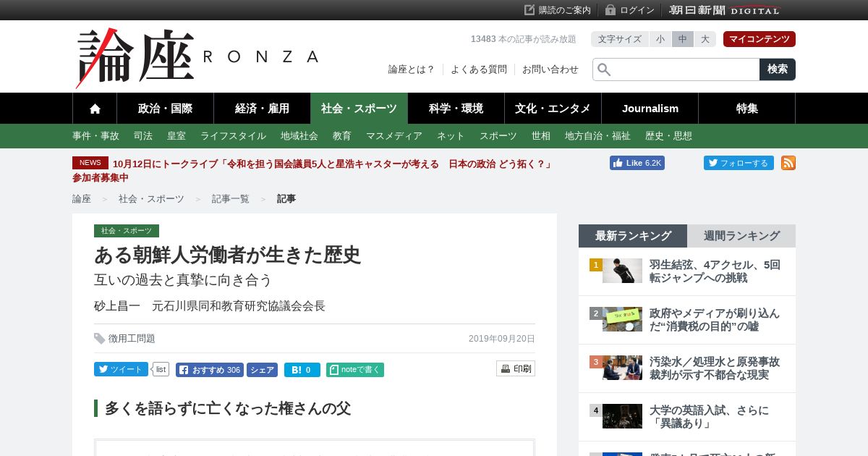Image resolution: width=868 pixels, height=456 pixels.
Task: Open Asahi Shimbun Digital logo link
Action: click(725, 10)
